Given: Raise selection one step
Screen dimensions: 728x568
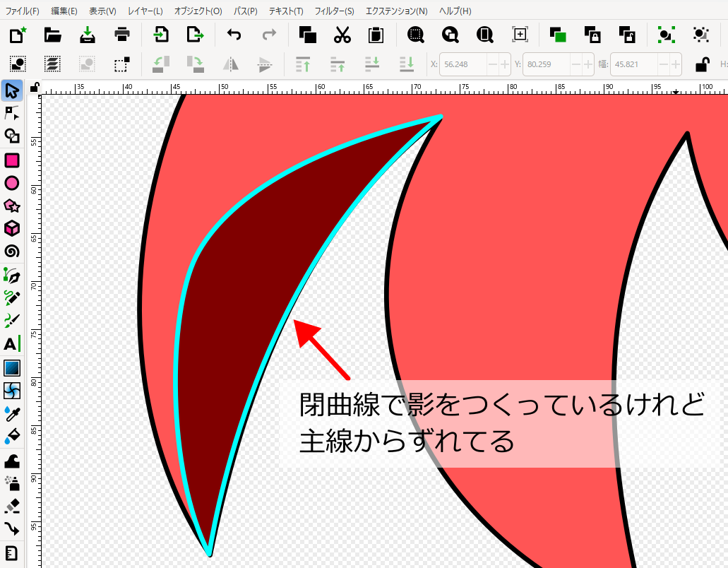Looking at the screenshot, I should pos(338,64).
